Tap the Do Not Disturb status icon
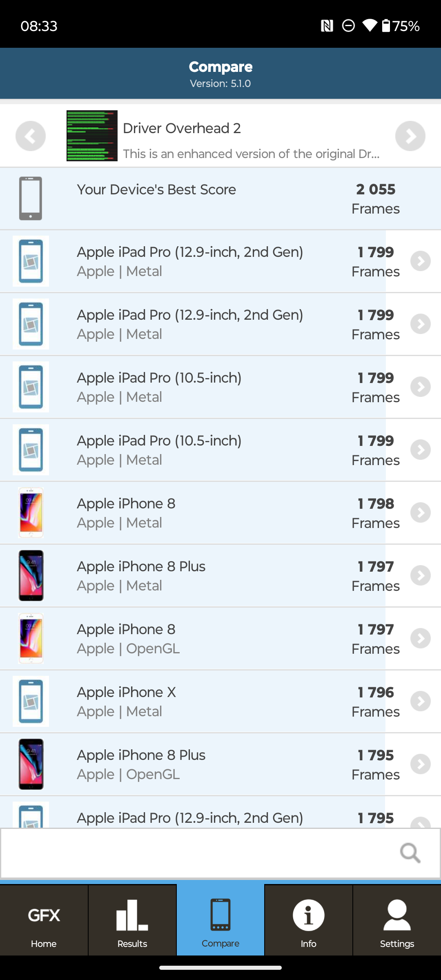 pyautogui.click(x=348, y=26)
